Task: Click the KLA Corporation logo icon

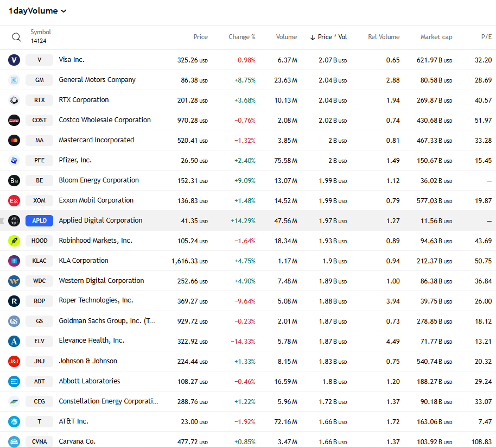Action: point(14,261)
